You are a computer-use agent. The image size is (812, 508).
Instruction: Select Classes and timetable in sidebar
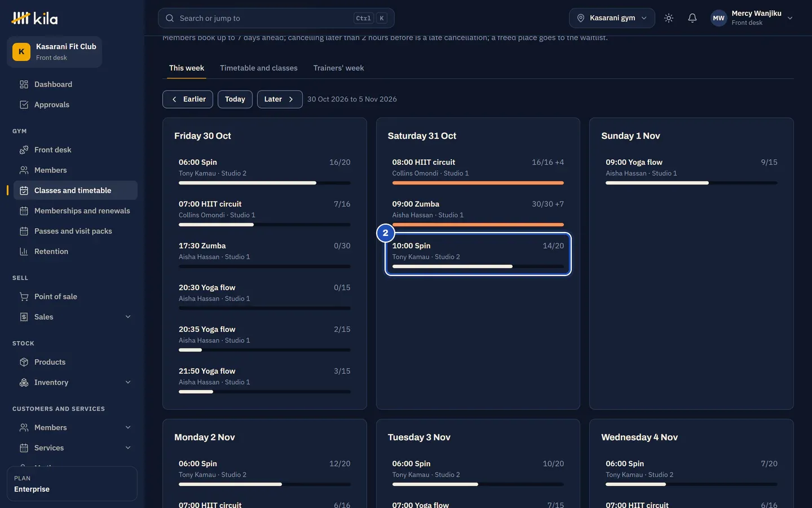[75, 190]
